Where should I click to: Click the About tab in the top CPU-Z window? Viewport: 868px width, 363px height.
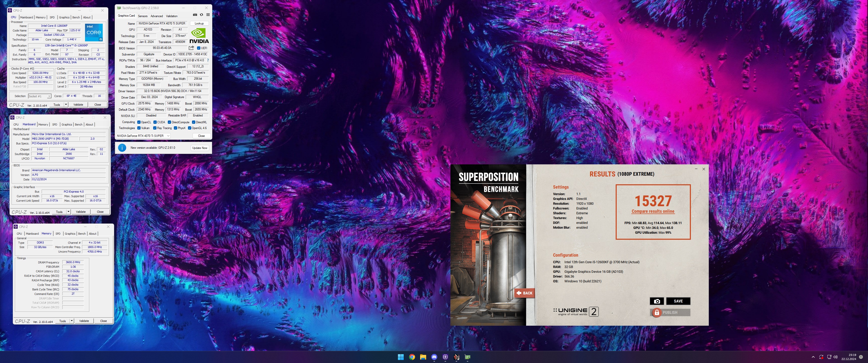coord(87,17)
